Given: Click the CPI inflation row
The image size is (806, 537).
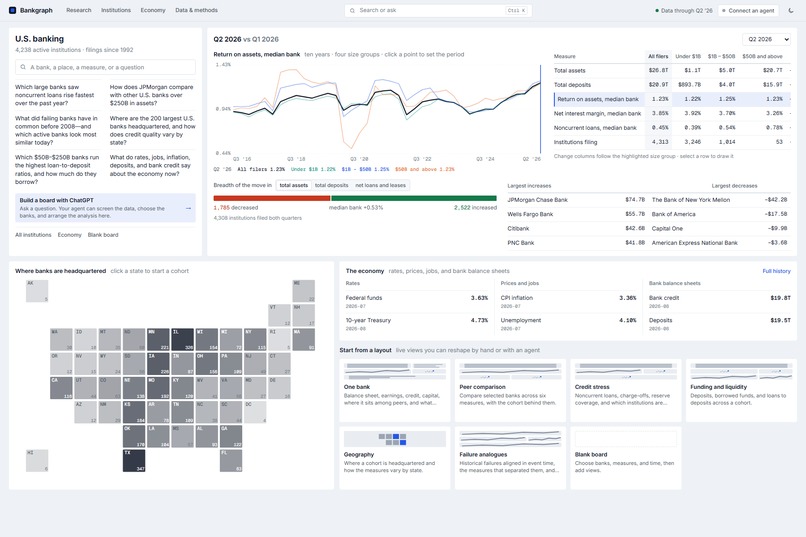Looking at the screenshot, I should pos(569,302).
